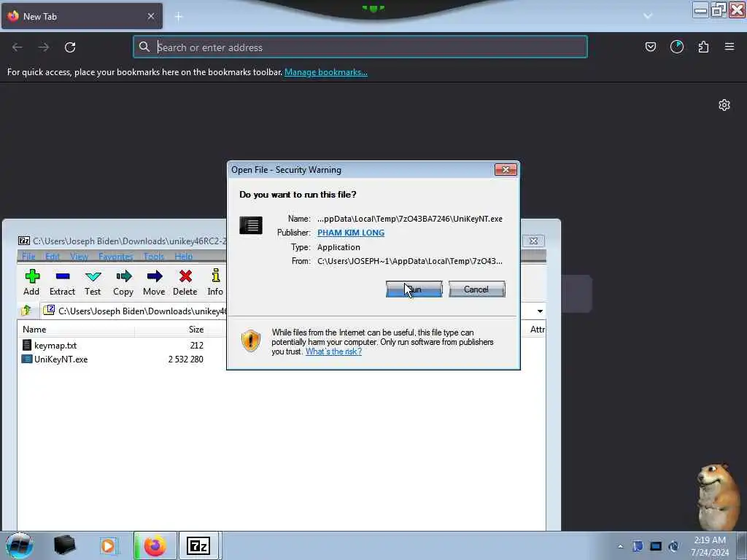This screenshot has height=560, width=747.
Task: Go up one folder in 7-Zip
Action: [26, 311]
